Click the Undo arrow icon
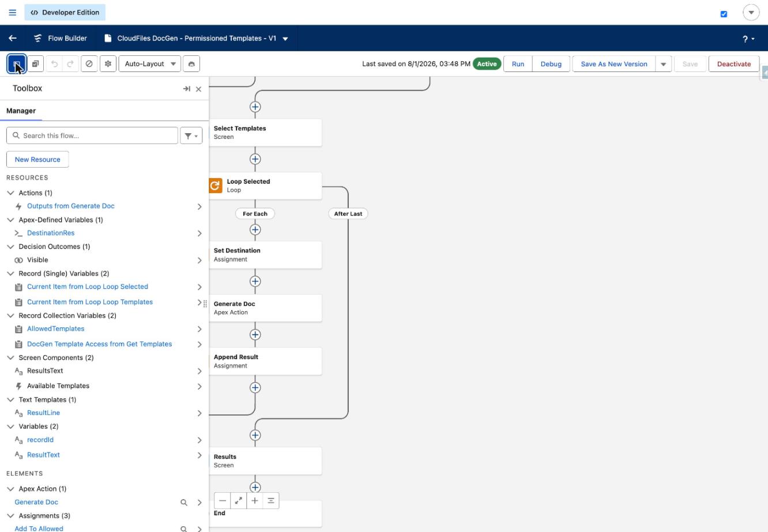 55,64
